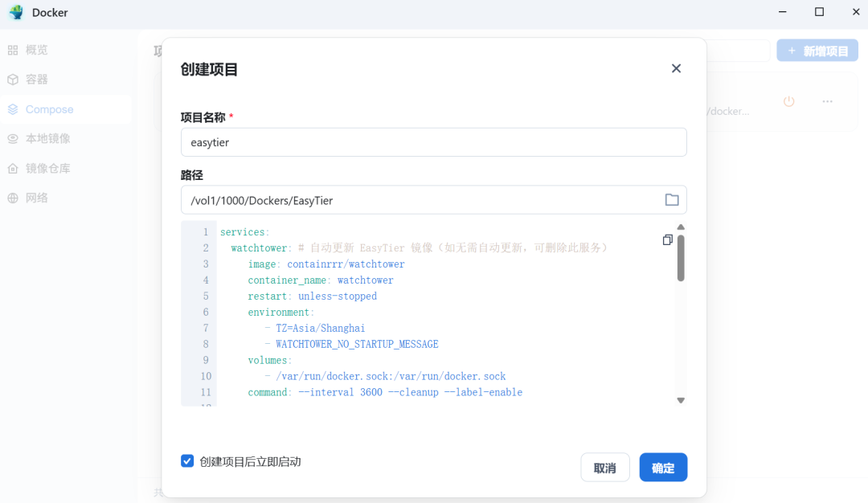Uncheck 创建项目后立即启动 checkbox
The height and width of the screenshot is (503, 868).
tap(187, 461)
